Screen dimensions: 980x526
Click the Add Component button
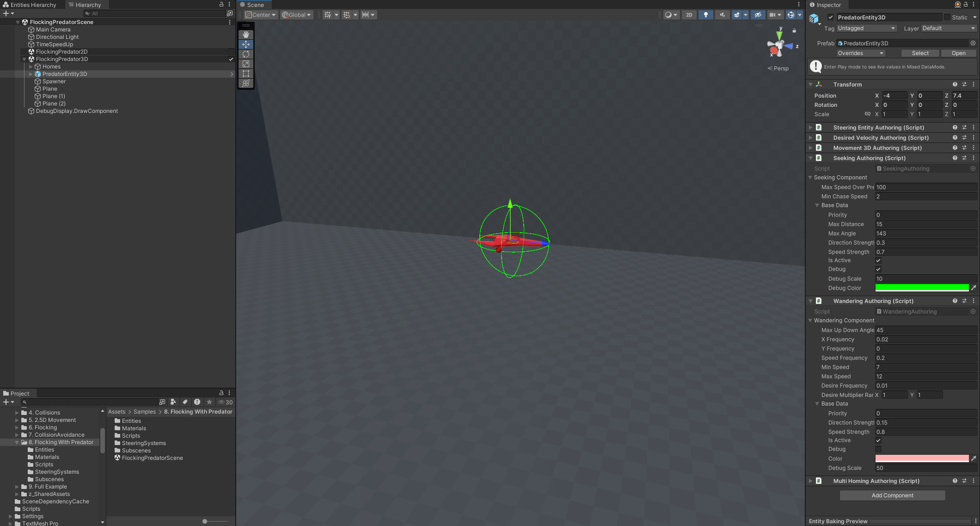[892, 495]
